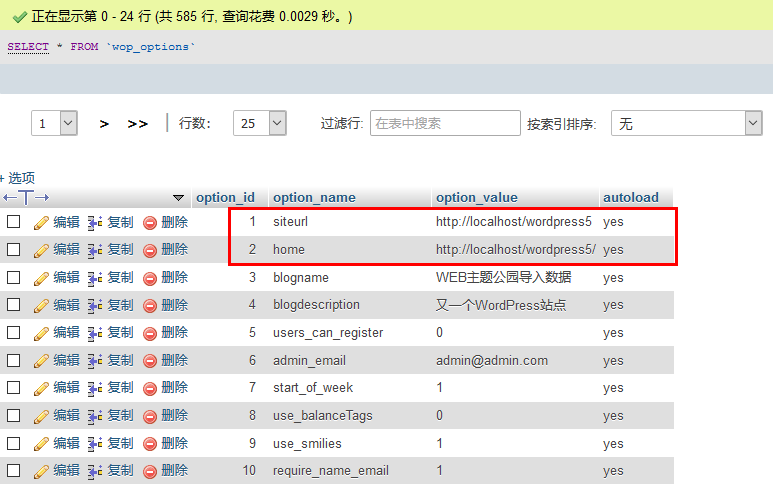
Task: Jump to last page with double arrow
Action: click(x=138, y=124)
